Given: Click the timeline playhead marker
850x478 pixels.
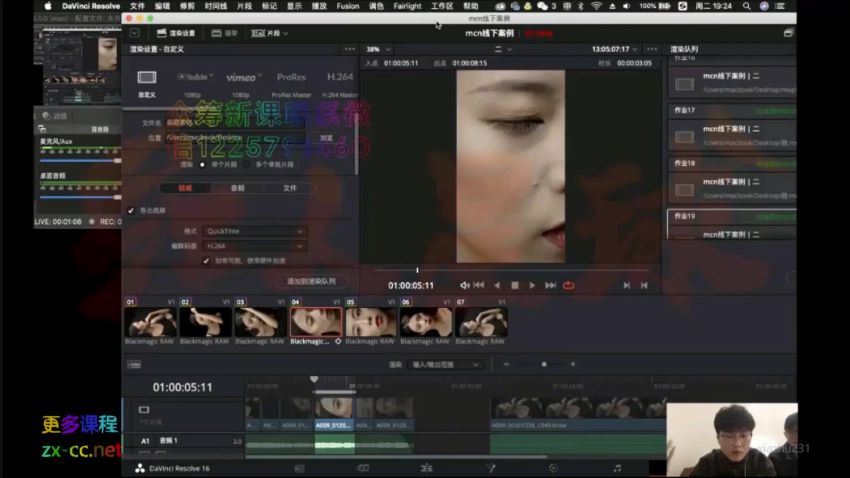Looking at the screenshot, I should point(314,380).
